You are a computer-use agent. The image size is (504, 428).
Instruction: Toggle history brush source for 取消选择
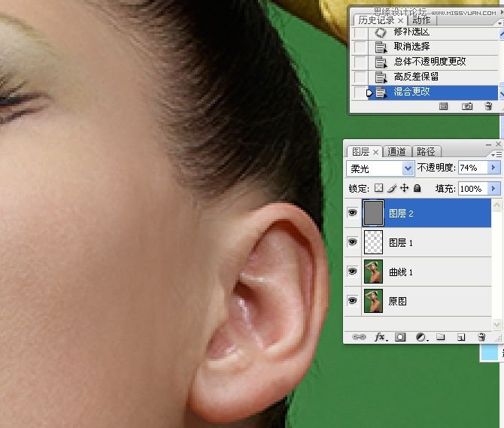(x=360, y=47)
